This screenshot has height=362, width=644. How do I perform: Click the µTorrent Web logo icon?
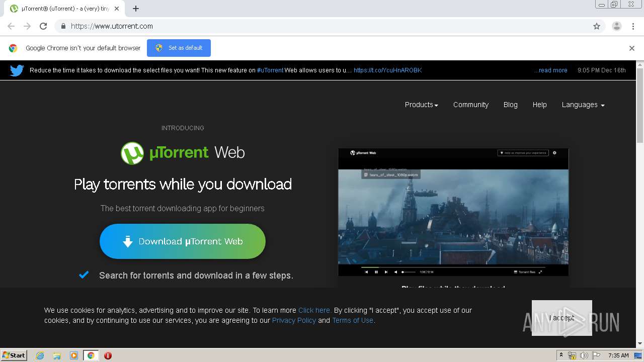pyautogui.click(x=132, y=153)
